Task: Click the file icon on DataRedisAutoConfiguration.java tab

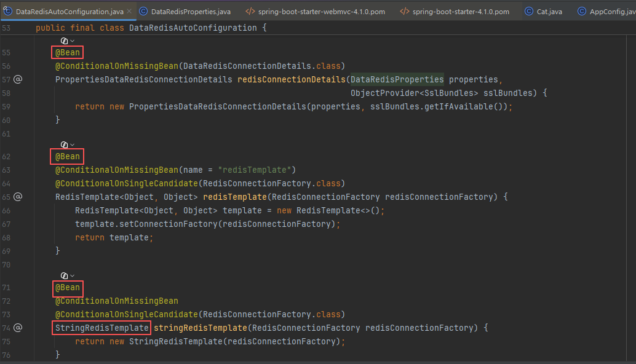Action: point(7,11)
